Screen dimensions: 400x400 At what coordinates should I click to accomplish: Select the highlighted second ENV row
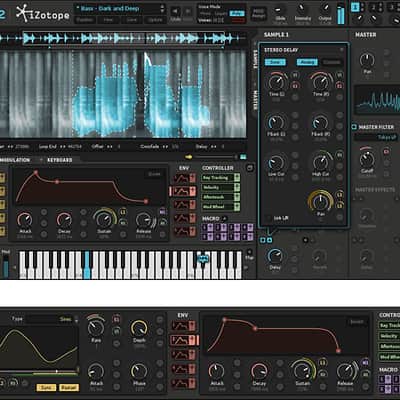click(x=183, y=191)
